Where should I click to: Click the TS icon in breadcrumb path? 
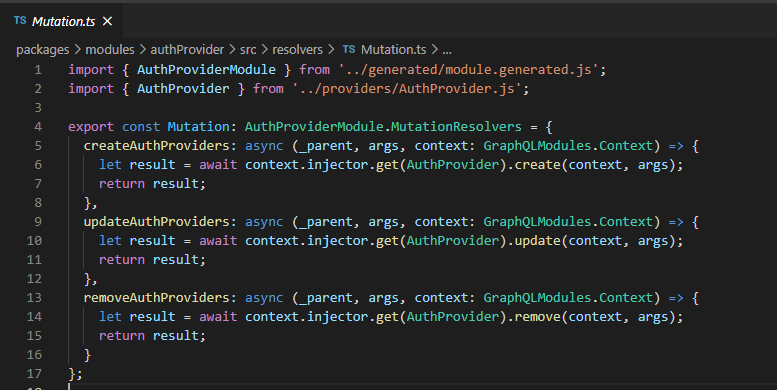pos(349,50)
